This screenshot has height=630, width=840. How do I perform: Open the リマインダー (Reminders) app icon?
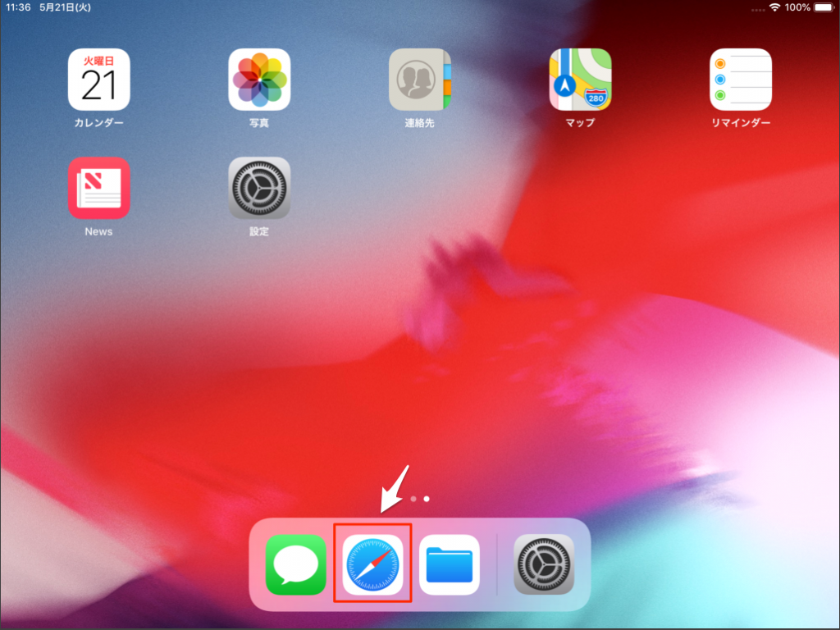[741, 80]
